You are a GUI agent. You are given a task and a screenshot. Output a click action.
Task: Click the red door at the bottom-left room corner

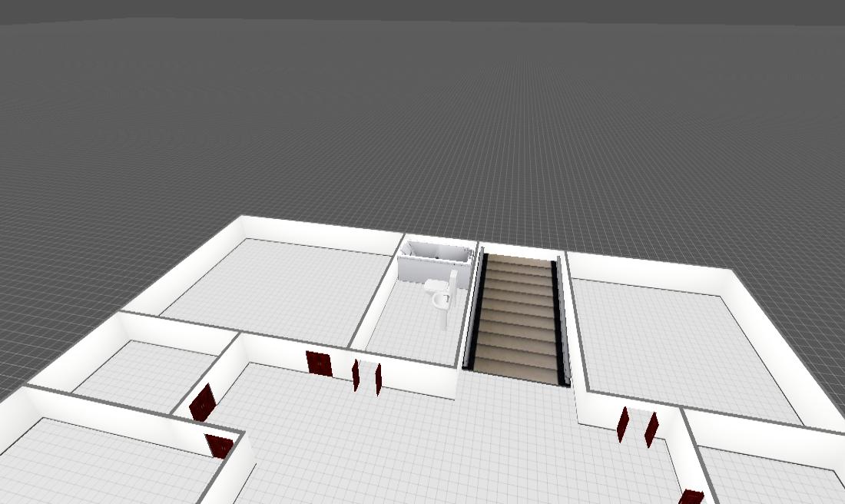[220, 445]
